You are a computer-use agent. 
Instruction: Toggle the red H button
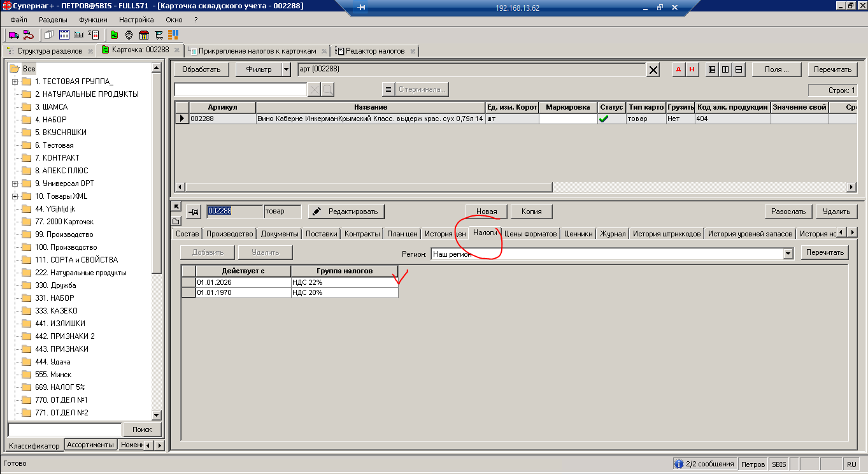click(691, 69)
